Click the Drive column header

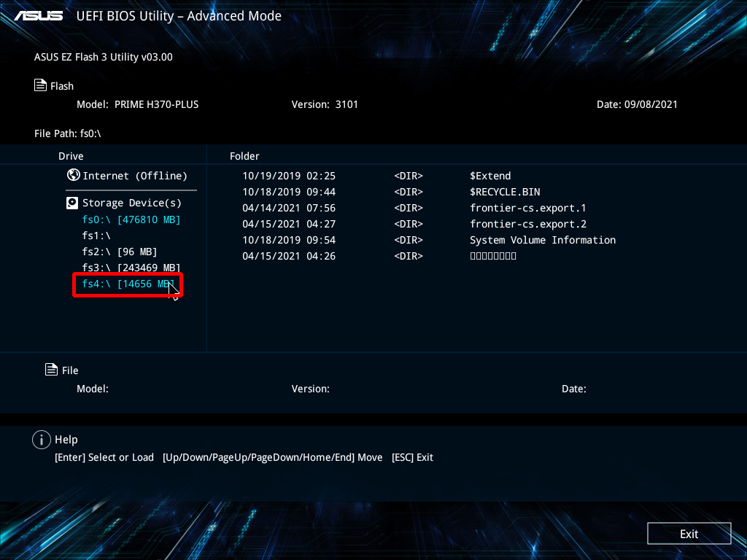click(x=71, y=156)
